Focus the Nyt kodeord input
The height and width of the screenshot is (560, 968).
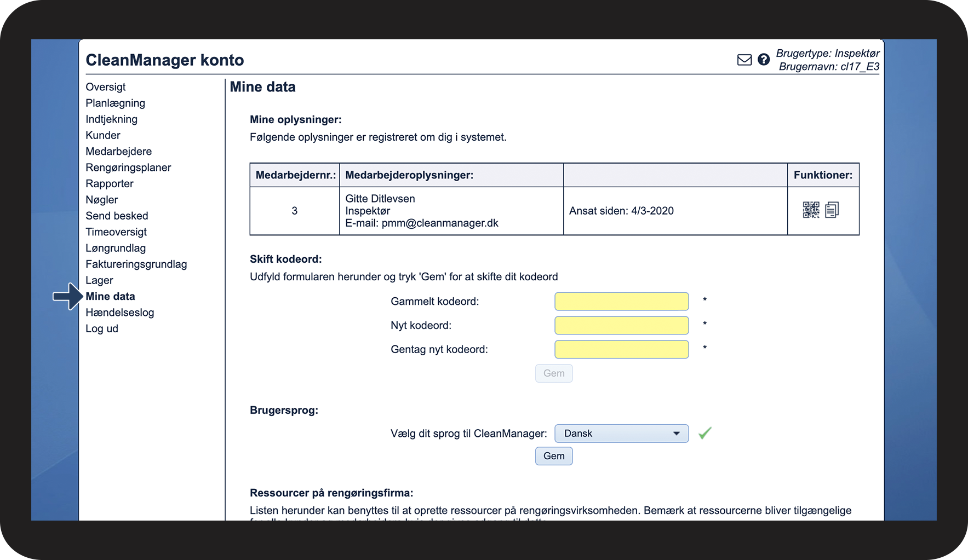[x=621, y=326]
